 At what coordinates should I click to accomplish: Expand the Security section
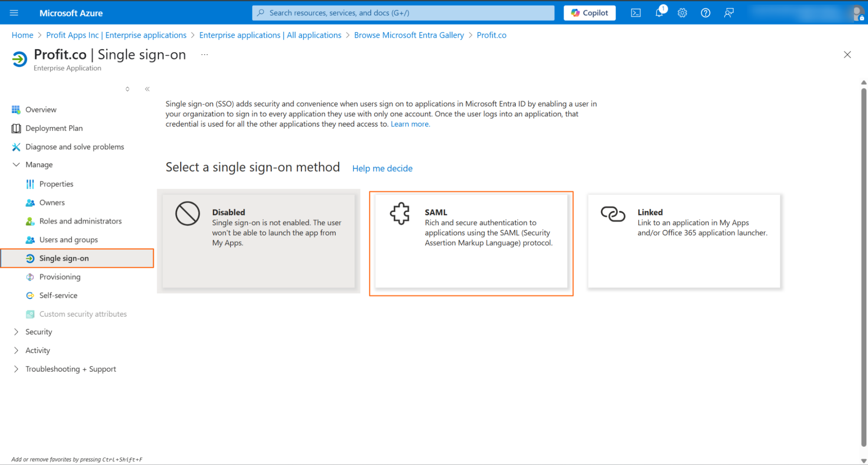pos(16,332)
